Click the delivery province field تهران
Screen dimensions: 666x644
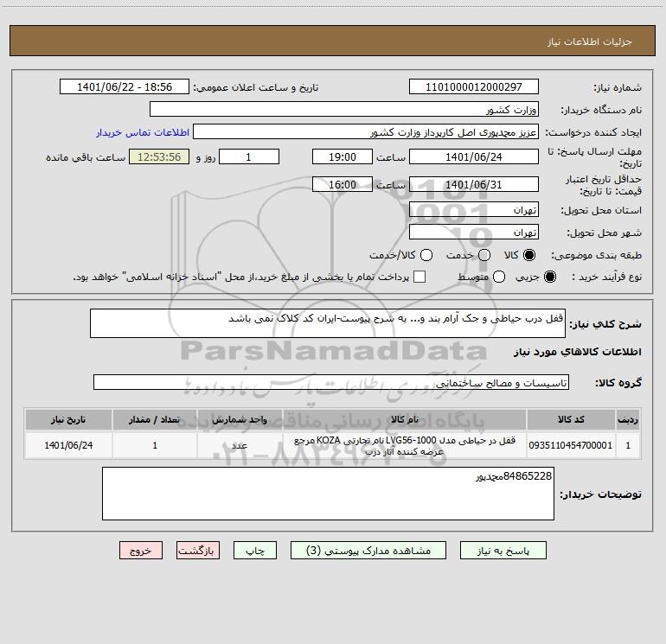pyautogui.click(x=474, y=209)
